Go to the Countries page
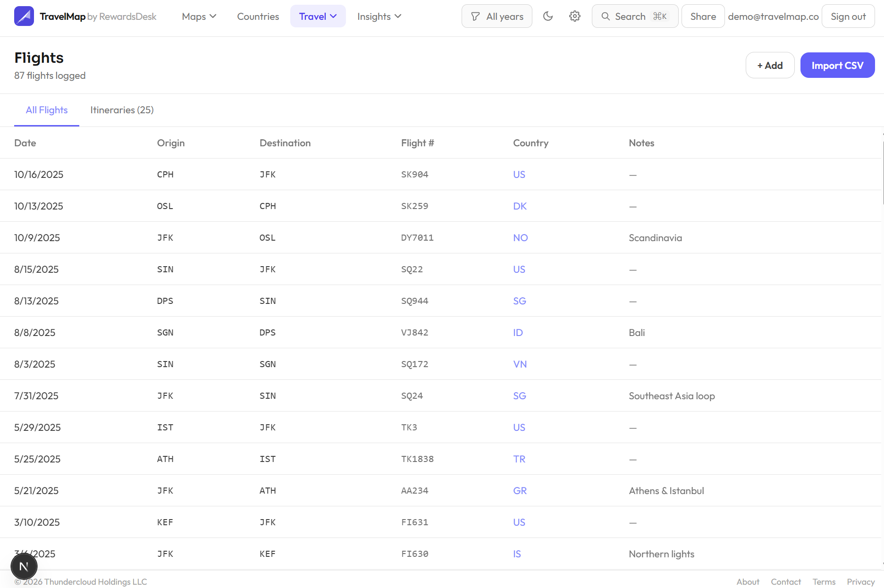Viewport: 884px width, 588px height. (258, 17)
